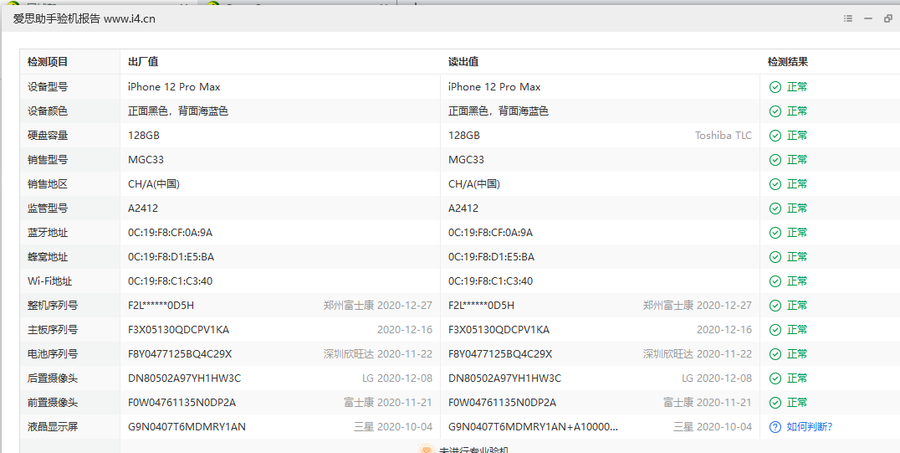Screen dimensions: 900x453
Task: Click the 读出值 column header
Action: click(x=463, y=62)
